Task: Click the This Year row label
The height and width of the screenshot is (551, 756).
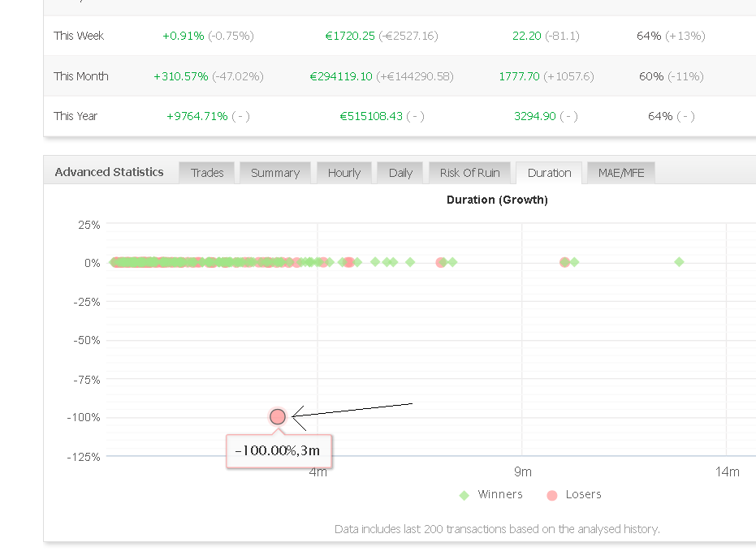Action: 76,117
